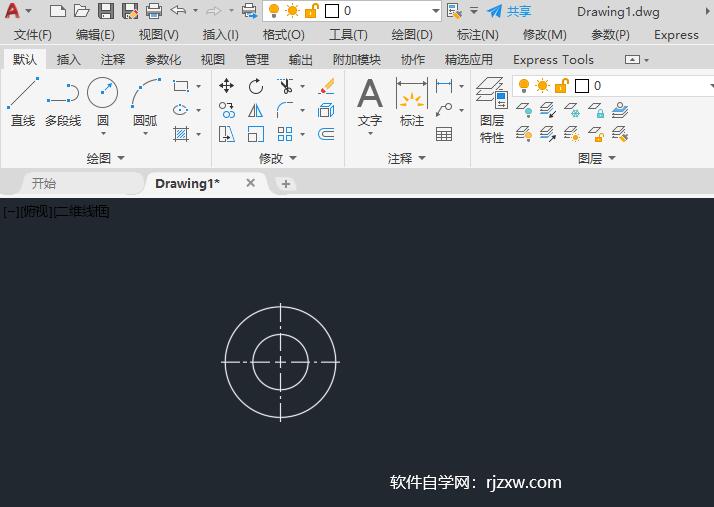The image size is (714, 507).
Task: Select the Arc (圆弧) tool
Action: coord(146,101)
